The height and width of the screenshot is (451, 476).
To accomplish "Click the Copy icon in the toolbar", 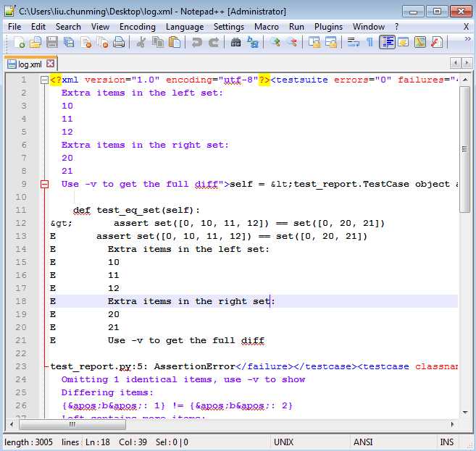I will tap(157, 42).
